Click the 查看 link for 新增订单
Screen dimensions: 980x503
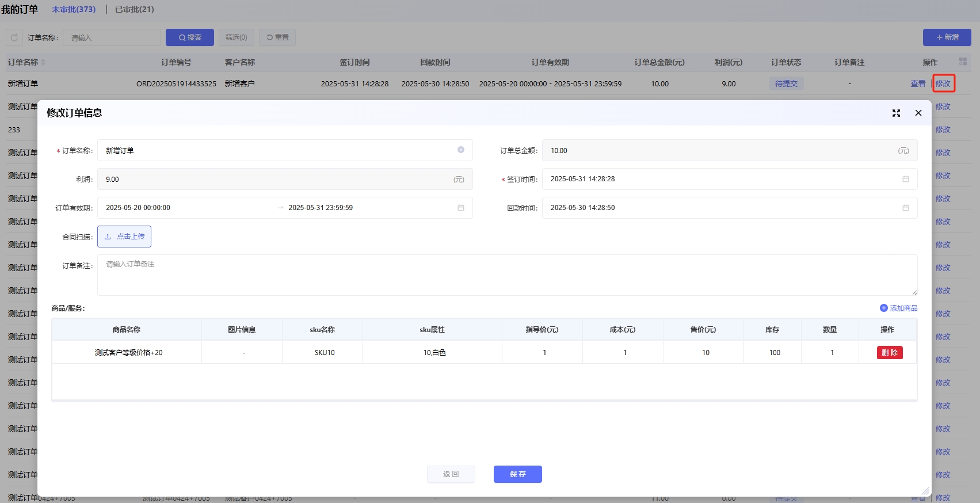tap(918, 83)
